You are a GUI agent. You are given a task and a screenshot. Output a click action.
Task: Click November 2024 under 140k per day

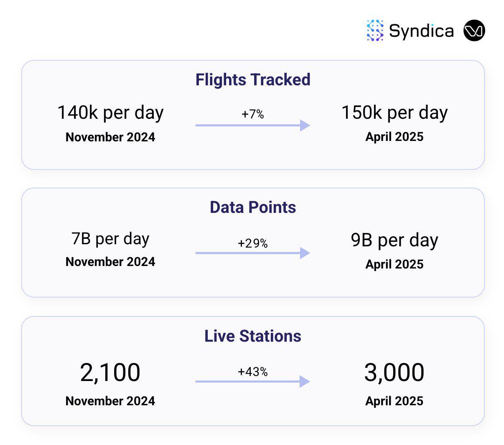(110, 137)
